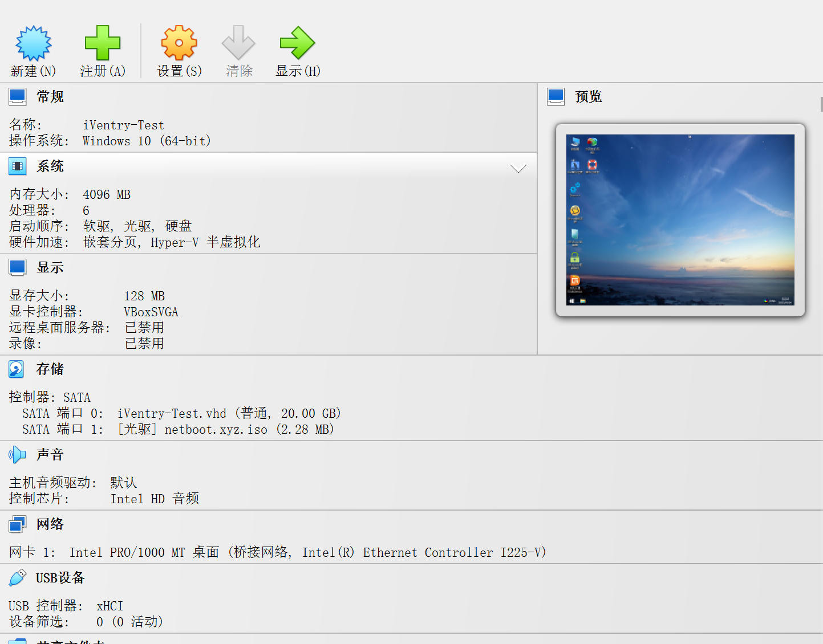This screenshot has height=644, width=823.
Task: Click the 存储 hard disk icon
Action: pyautogui.click(x=16, y=369)
